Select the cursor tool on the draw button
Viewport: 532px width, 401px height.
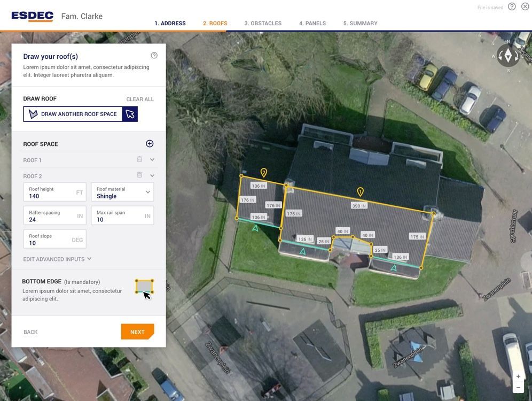(x=130, y=113)
